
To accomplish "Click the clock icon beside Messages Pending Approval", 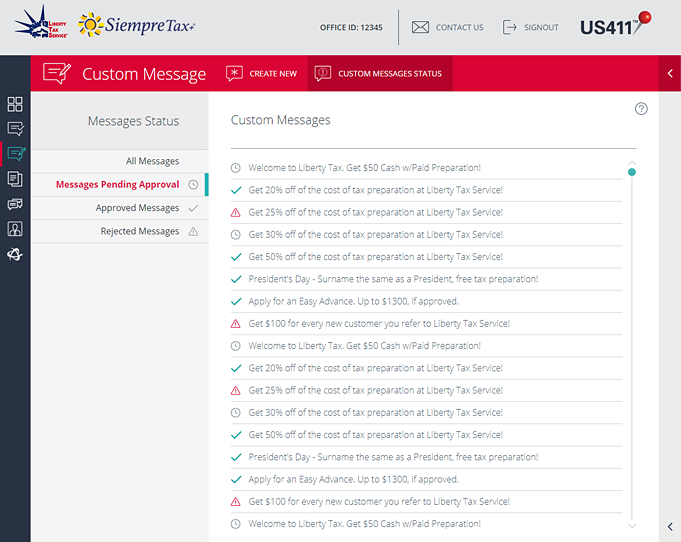I will 193,185.
